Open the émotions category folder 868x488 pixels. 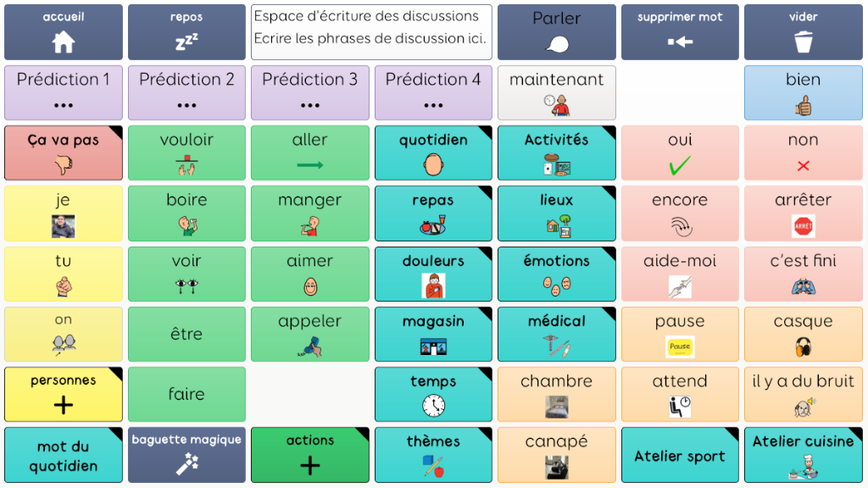click(556, 274)
